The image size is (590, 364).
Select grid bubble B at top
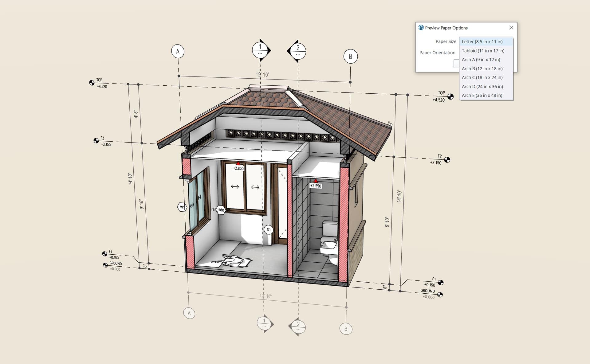pos(350,57)
